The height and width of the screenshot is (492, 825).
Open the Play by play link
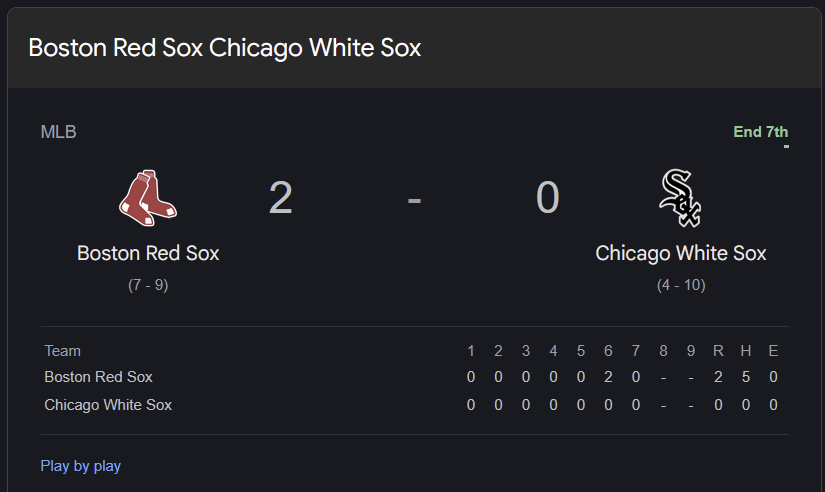pyautogui.click(x=81, y=466)
